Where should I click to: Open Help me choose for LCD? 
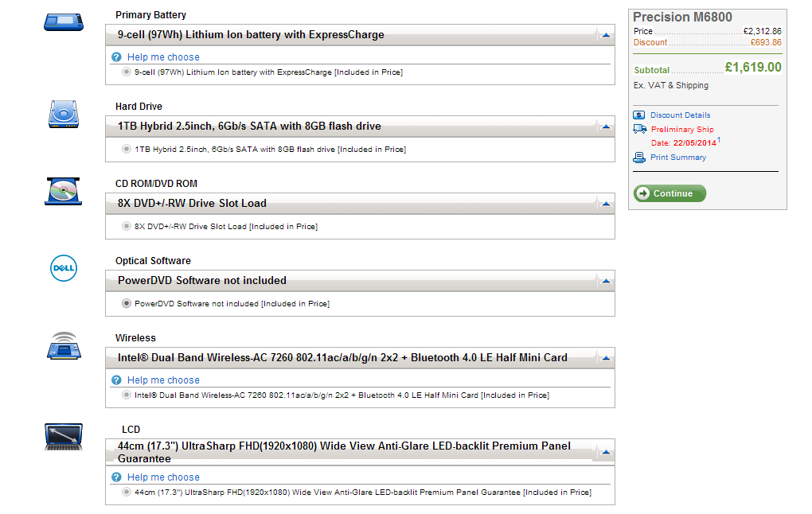click(163, 477)
